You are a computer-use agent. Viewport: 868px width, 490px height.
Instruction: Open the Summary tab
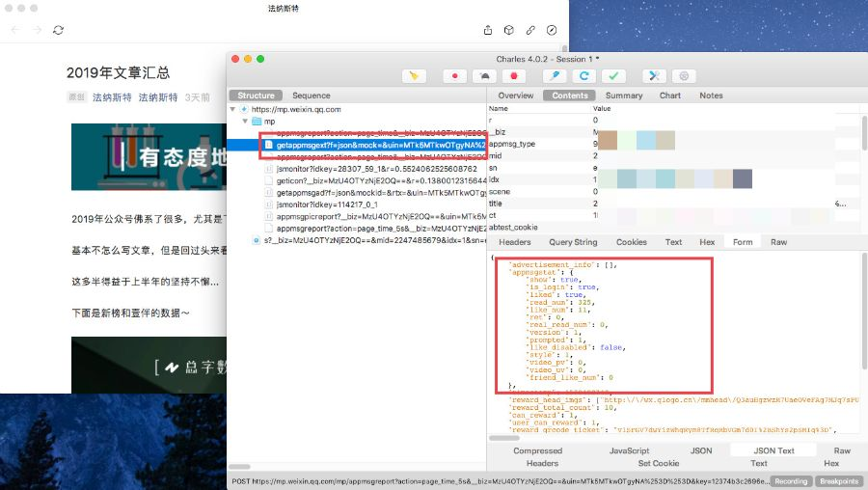click(x=624, y=95)
